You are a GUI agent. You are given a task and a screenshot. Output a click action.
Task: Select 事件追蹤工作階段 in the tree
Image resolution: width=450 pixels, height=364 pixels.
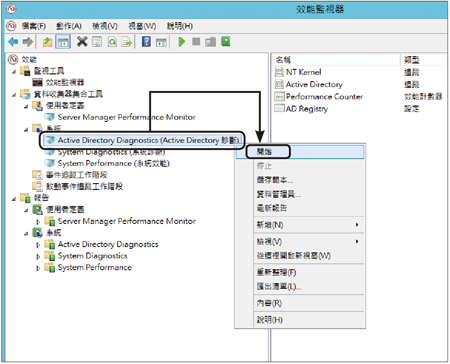[77, 175]
